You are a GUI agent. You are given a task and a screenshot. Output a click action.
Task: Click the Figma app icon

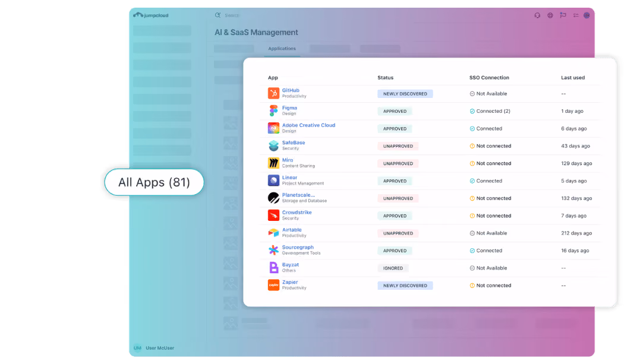pyautogui.click(x=273, y=110)
